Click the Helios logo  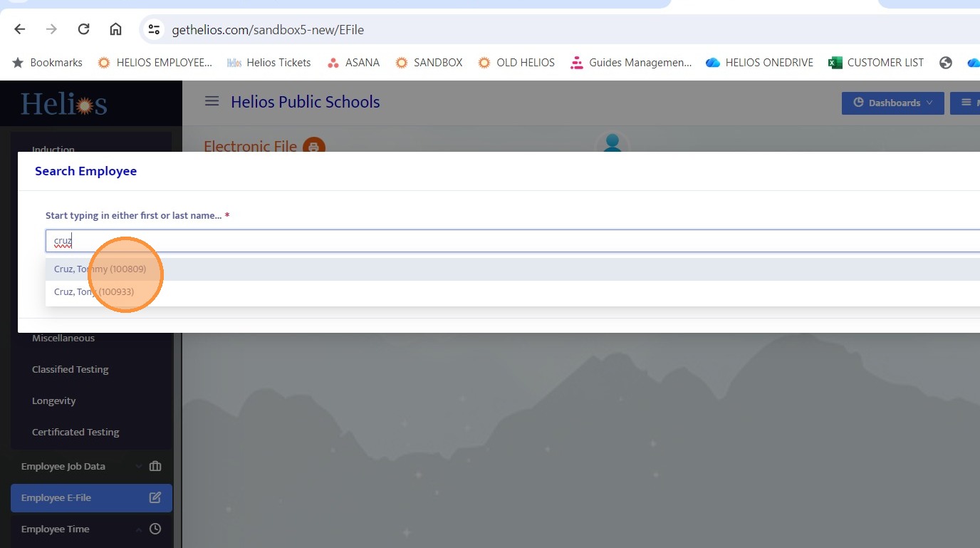[64, 104]
